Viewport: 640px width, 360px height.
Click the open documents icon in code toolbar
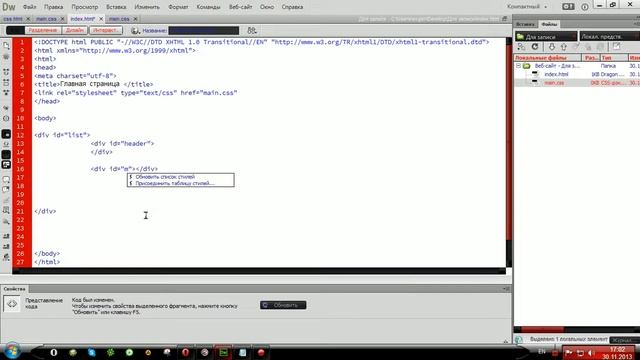click(6, 45)
